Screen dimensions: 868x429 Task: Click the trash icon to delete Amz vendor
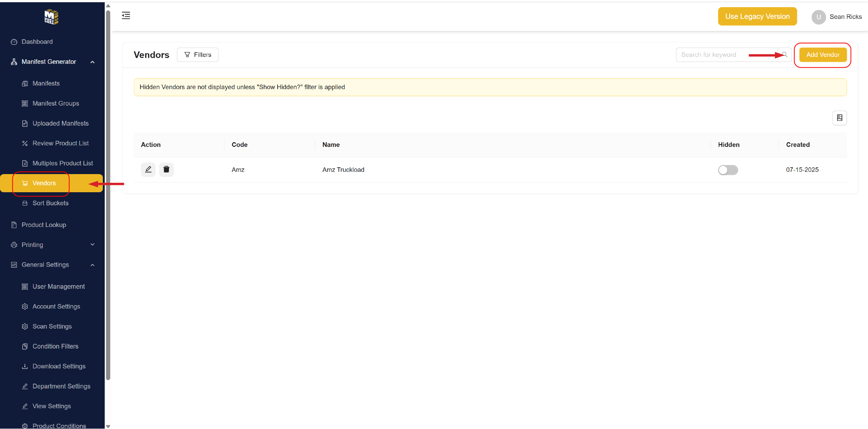166,170
